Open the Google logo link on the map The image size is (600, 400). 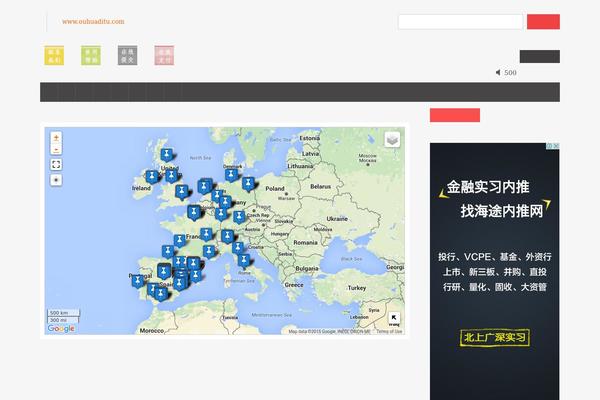pyautogui.click(x=61, y=328)
